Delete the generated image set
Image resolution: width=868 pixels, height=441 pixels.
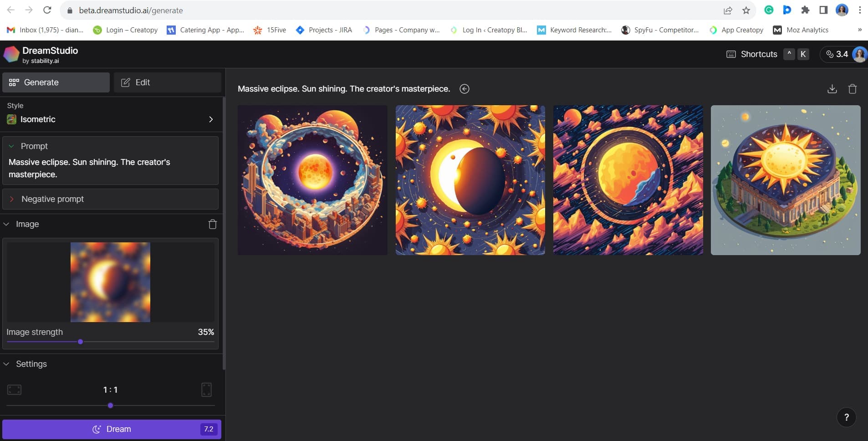point(853,88)
